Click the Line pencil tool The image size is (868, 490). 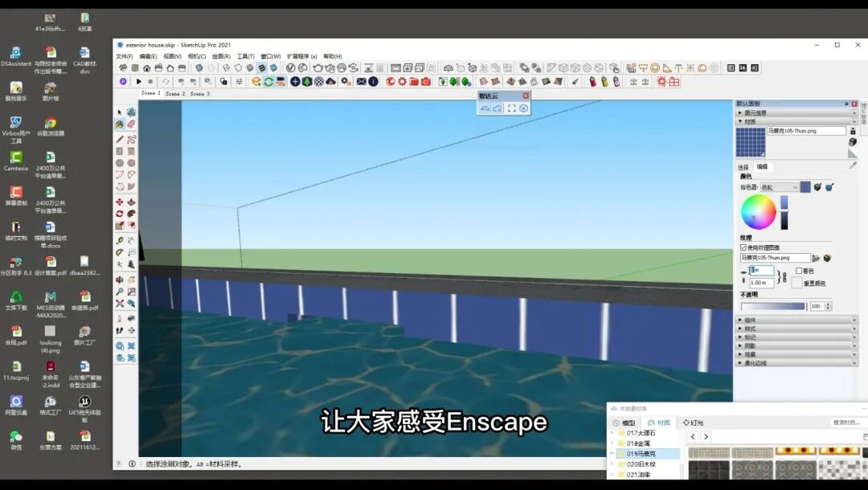point(120,139)
